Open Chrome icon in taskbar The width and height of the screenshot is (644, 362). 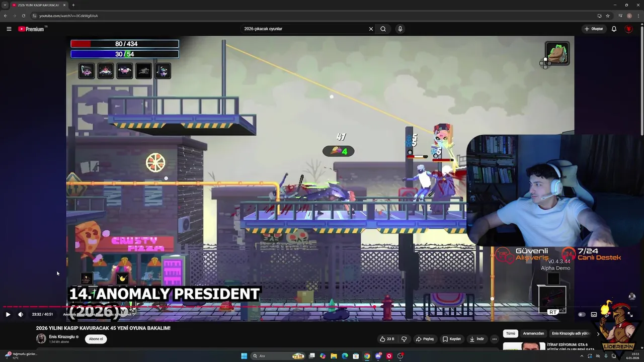point(367,356)
